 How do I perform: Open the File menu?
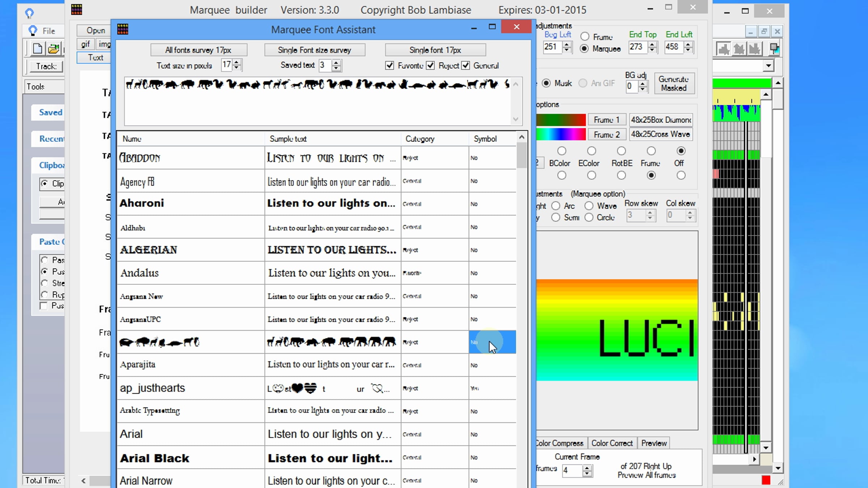coord(48,31)
